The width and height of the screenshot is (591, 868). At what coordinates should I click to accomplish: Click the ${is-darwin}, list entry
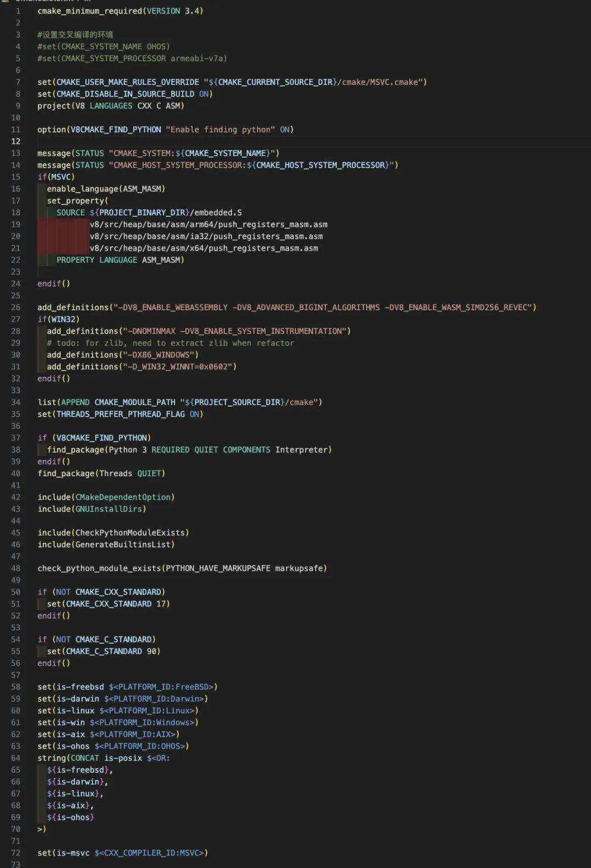click(x=77, y=782)
